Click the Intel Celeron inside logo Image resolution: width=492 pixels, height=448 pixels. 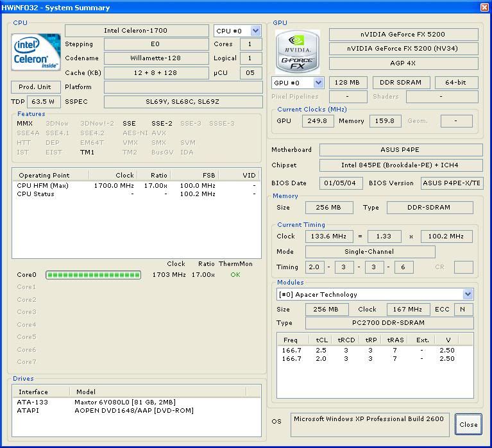(36, 52)
